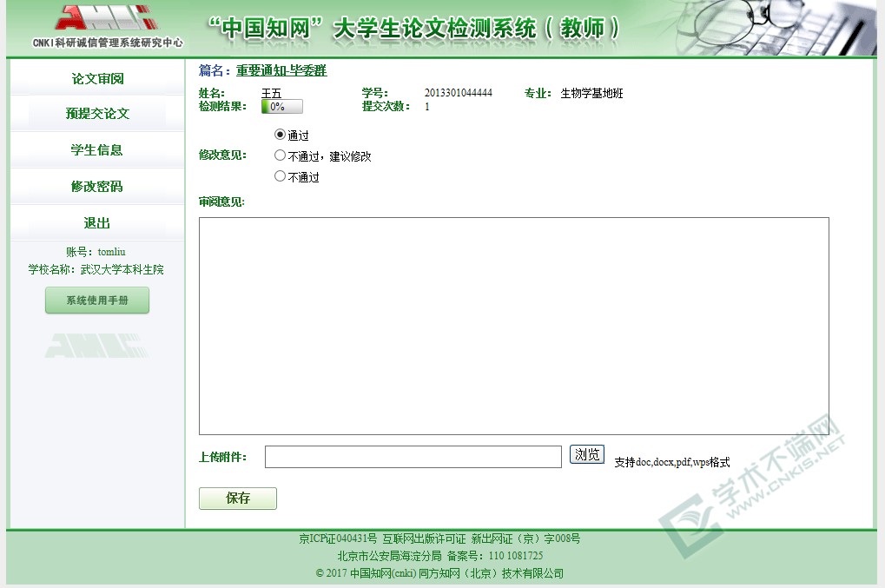The image size is (885, 588).
Task: Open the 系统使用手册 button
Action: coord(97,301)
